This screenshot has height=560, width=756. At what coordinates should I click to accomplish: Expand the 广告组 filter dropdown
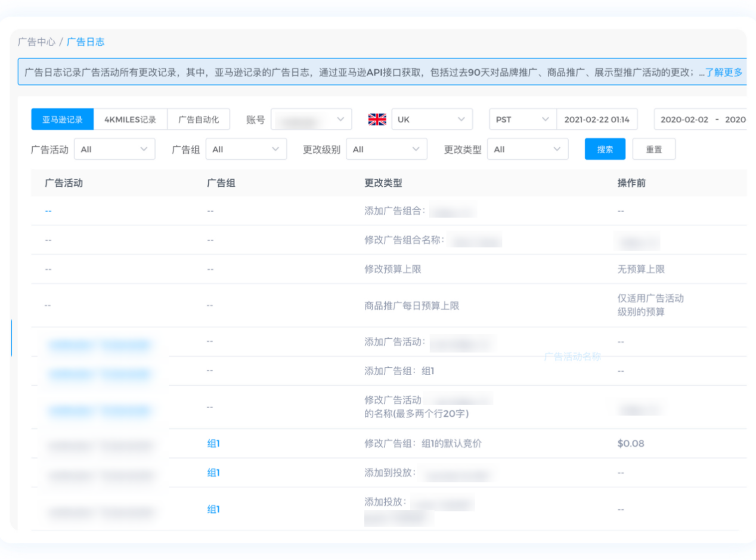pos(246,150)
